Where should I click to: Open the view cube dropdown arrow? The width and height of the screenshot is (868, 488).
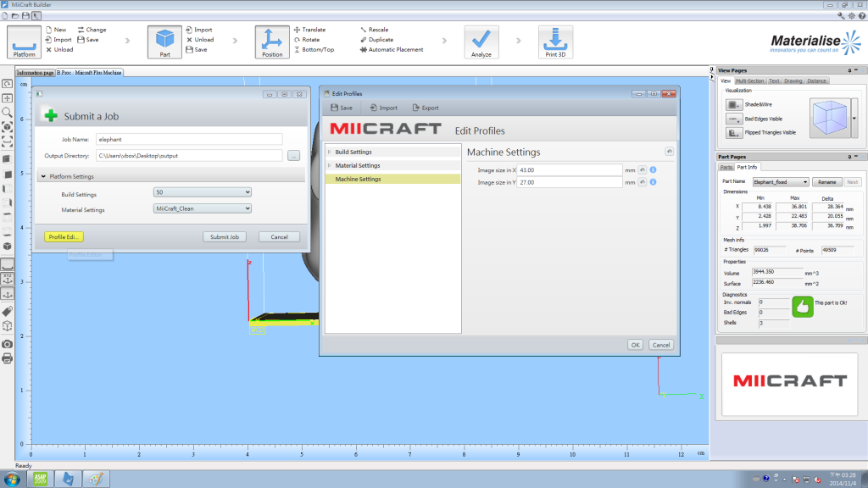click(854, 119)
